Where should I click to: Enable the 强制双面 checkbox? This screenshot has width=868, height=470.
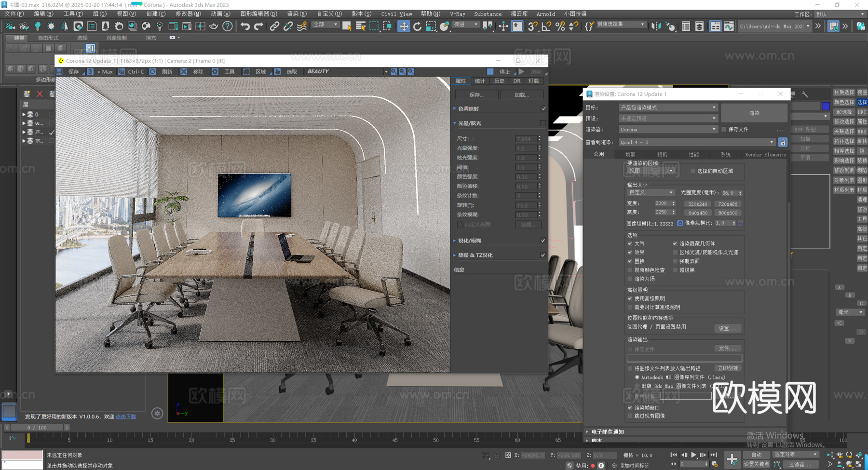[x=675, y=261]
